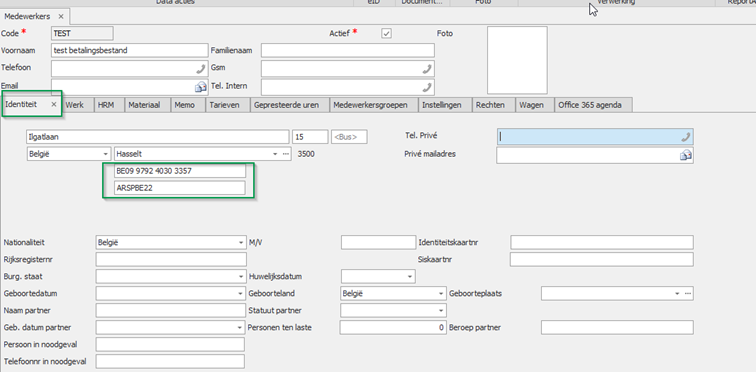Click the phone icon in Tel. Intern field
756x372 pixels.
427,87
